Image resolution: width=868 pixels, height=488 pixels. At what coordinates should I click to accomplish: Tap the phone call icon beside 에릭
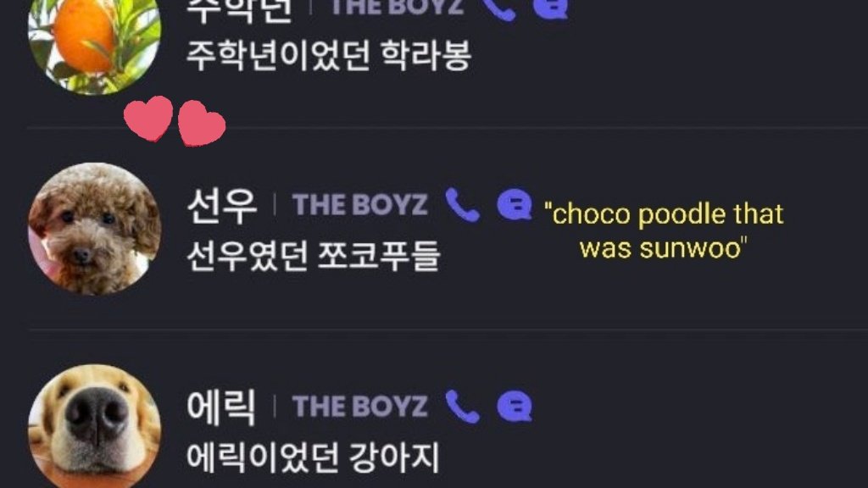(462, 407)
